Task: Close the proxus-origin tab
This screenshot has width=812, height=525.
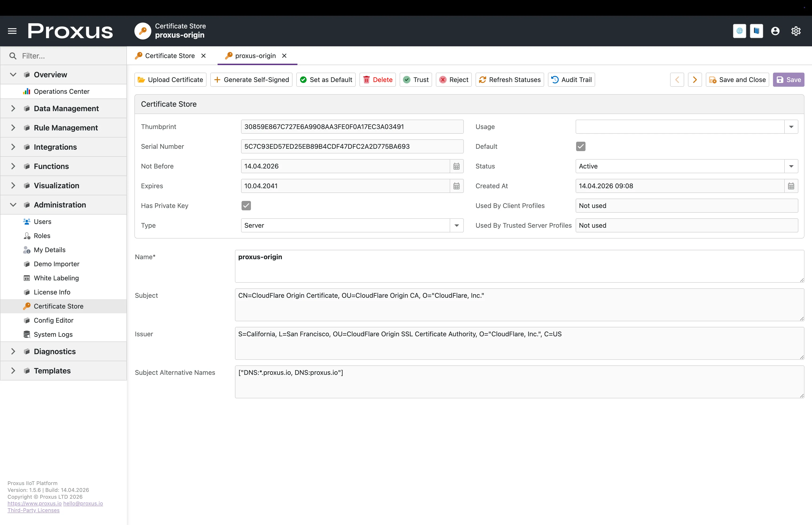Action: click(284, 55)
